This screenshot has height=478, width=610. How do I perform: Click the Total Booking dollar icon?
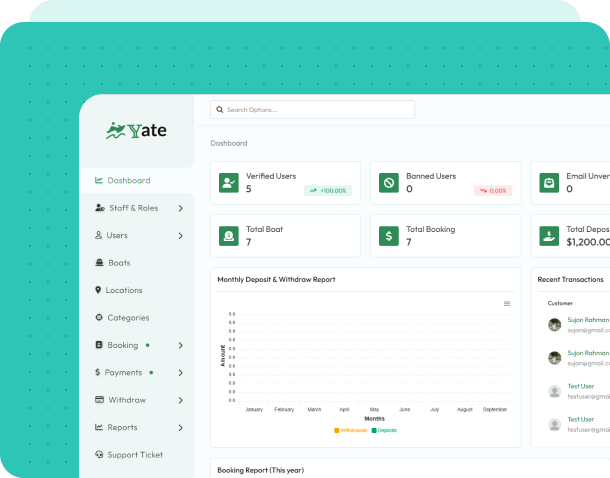coord(389,236)
